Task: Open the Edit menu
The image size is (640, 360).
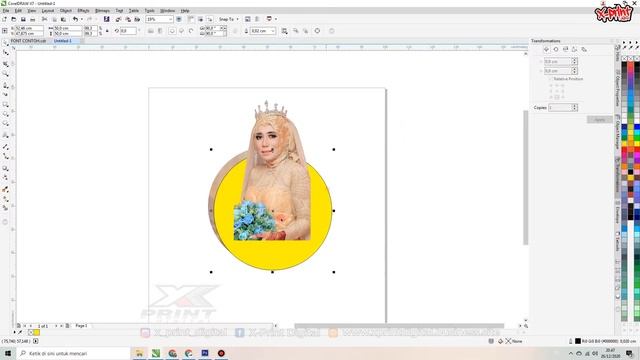Action: pos(18,11)
